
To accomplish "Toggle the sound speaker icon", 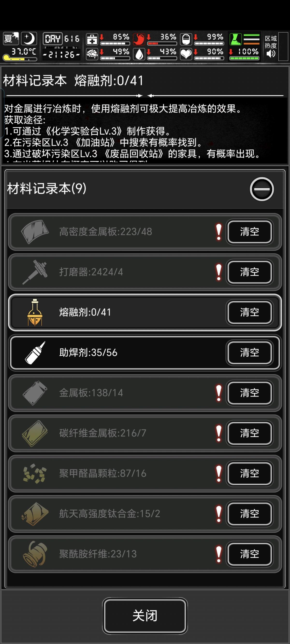I will click(271, 54).
